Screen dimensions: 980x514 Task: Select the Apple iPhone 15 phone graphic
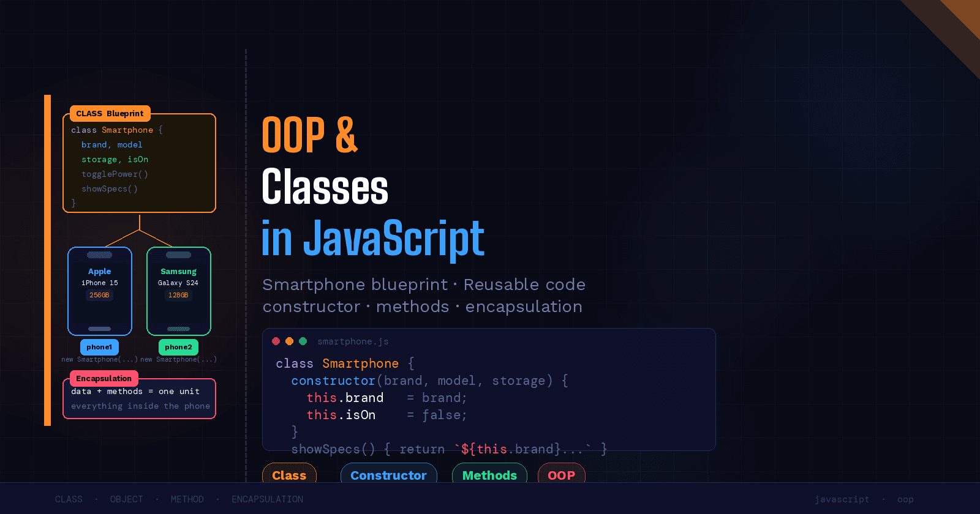click(100, 291)
